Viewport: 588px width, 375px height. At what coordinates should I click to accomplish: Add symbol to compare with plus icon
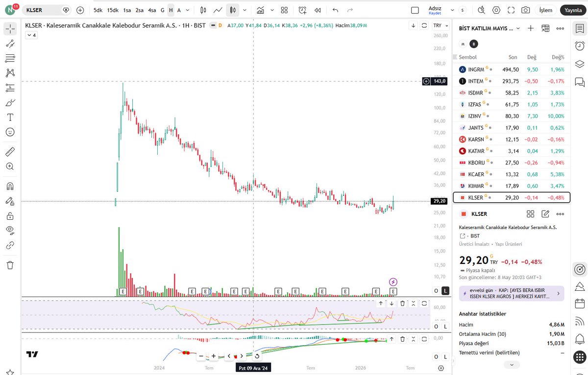[x=80, y=10]
